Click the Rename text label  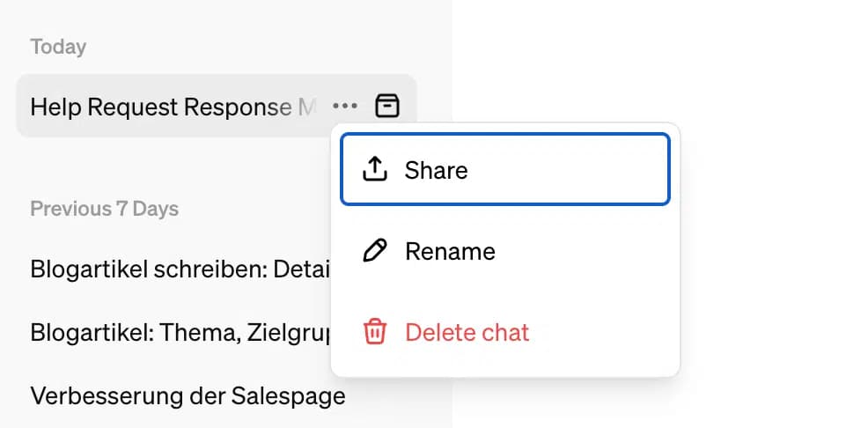point(450,251)
